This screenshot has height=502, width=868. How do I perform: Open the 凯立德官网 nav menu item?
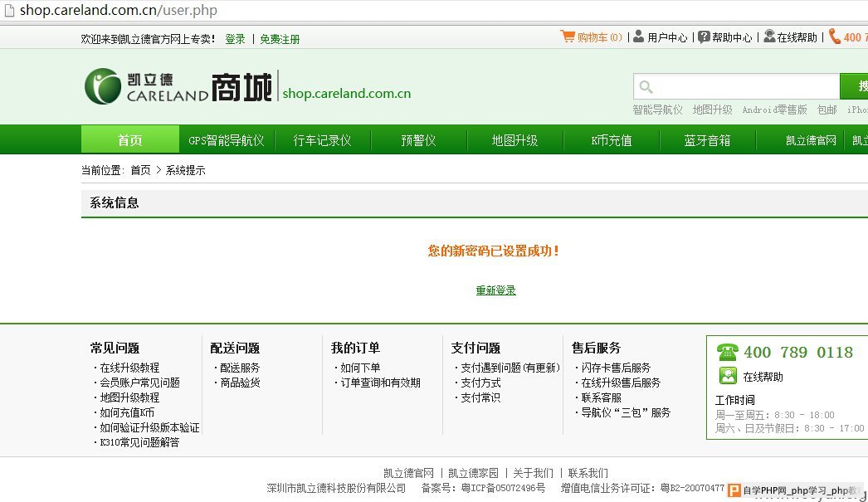coord(811,140)
